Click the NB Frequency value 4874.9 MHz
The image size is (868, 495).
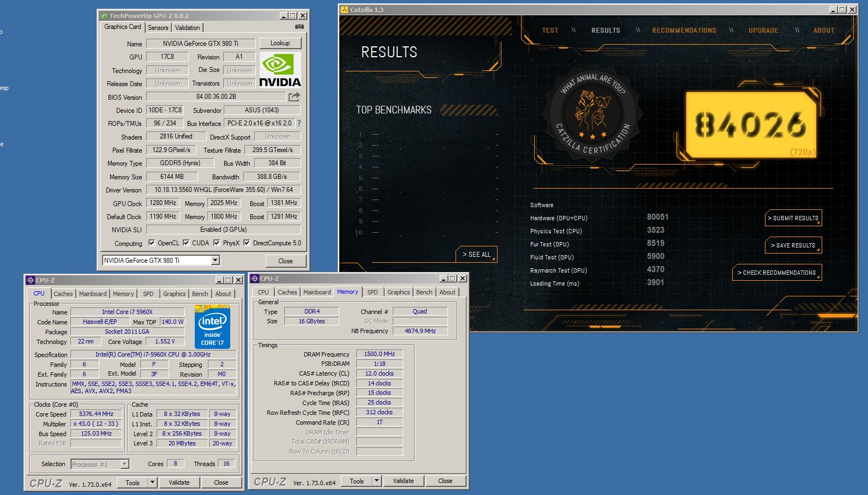click(x=420, y=331)
